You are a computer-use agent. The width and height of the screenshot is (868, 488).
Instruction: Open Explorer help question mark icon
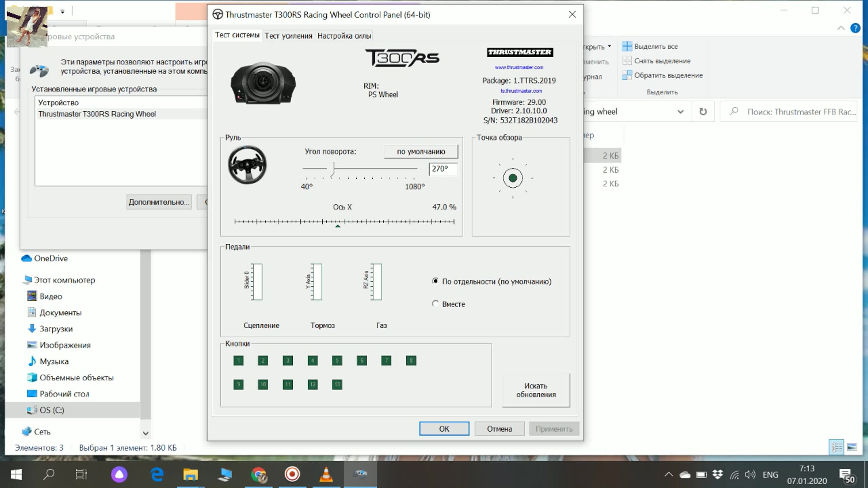point(855,28)
